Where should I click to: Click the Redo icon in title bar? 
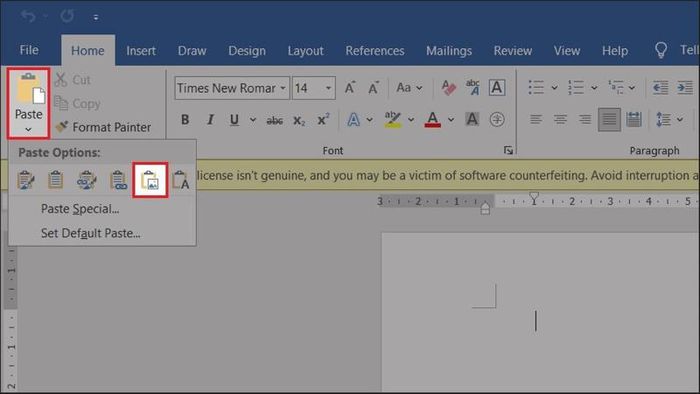coord(67,17)
